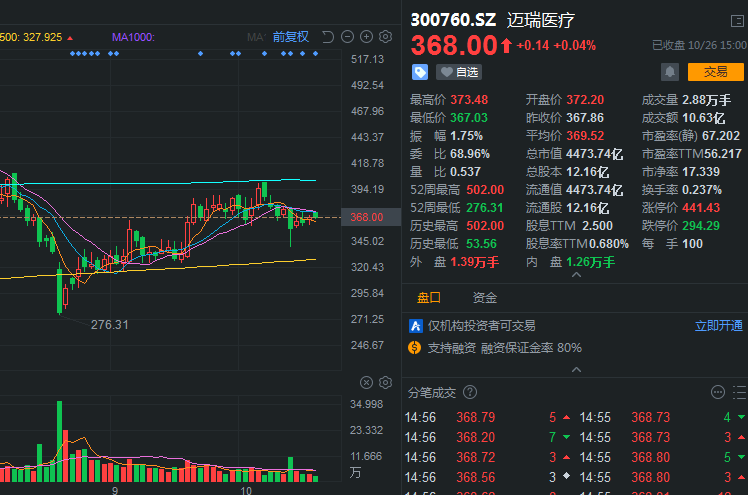Zoom out chart with minus circle icon
The height and width of the screenshot is (495, 748).
pos(347,37)
